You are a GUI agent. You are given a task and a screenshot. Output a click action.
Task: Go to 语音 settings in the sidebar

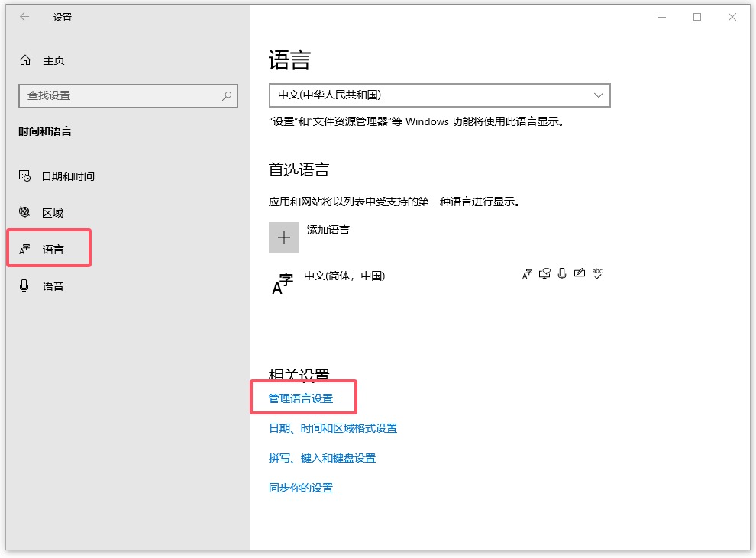pos(53,286)
